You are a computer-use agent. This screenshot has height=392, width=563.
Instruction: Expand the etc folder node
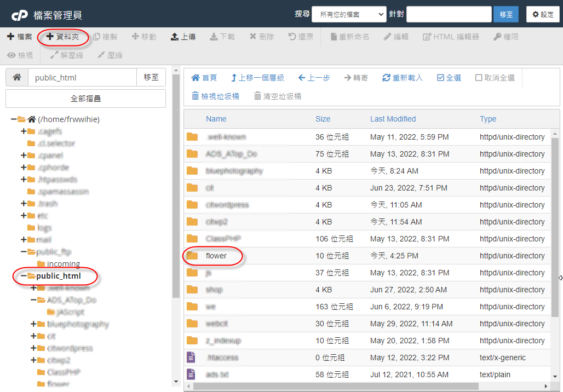24,216
